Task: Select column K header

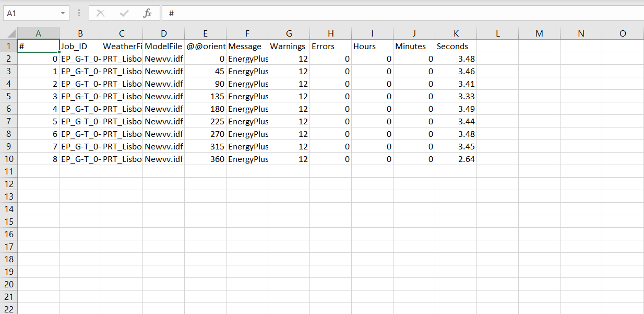Action: [x=456, y=33]
